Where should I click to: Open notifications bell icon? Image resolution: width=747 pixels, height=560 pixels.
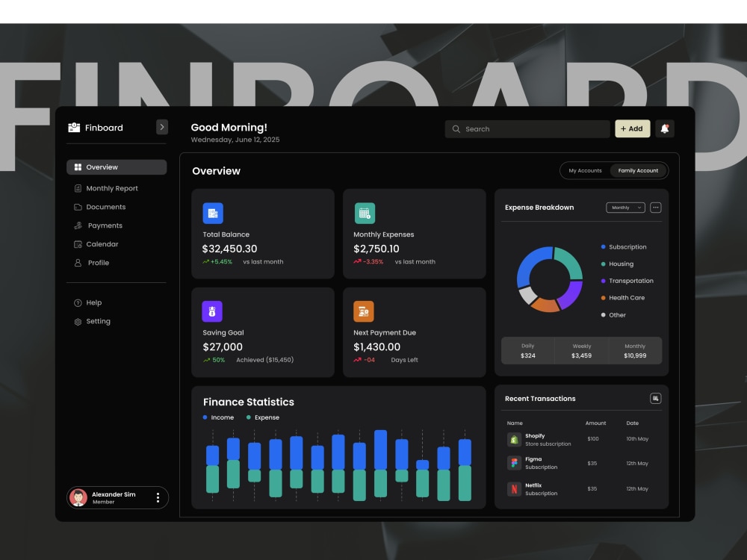(665, 128)
